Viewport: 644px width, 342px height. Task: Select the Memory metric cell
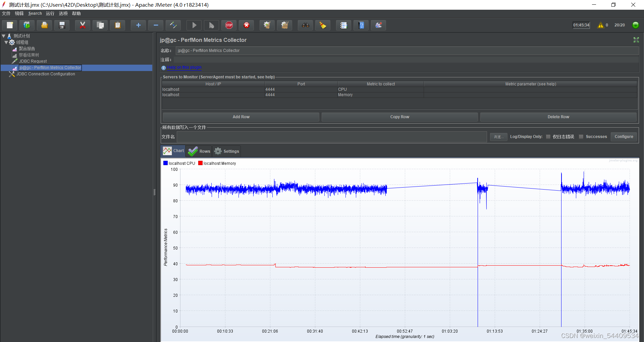(x=380, y=95)
